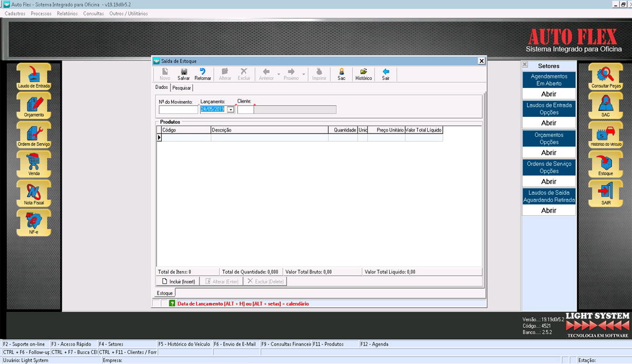The width and height of the screenshot is (632, 364).
Task: Click the Descrição column header
Action: 269,129
